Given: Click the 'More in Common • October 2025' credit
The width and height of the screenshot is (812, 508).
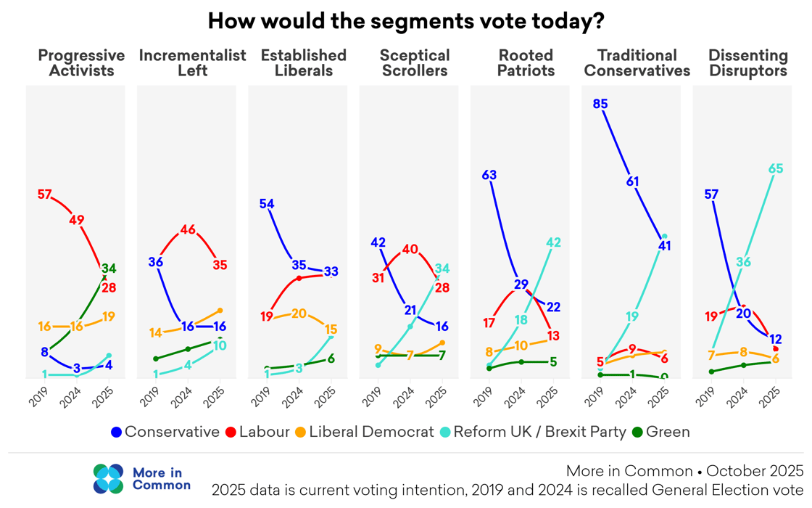Looking at the screenshot, I should pyautogui.click(x=684, y=470).
